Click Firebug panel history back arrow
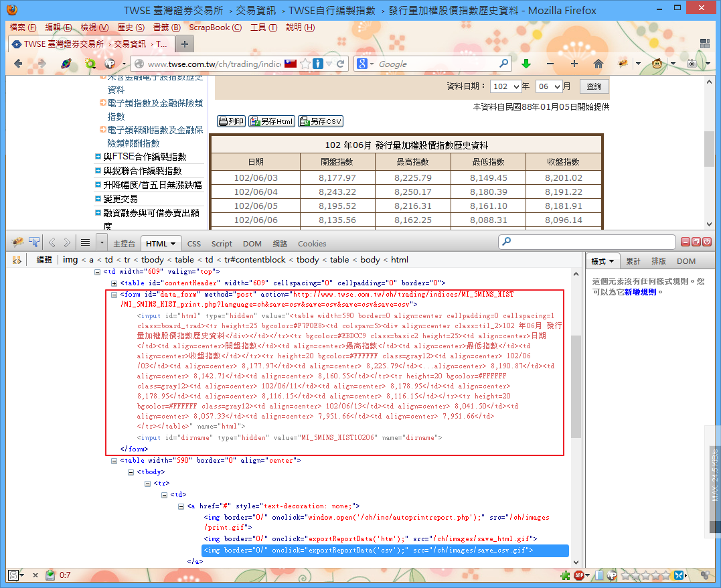Screen dimensions: 721x588 52,242
